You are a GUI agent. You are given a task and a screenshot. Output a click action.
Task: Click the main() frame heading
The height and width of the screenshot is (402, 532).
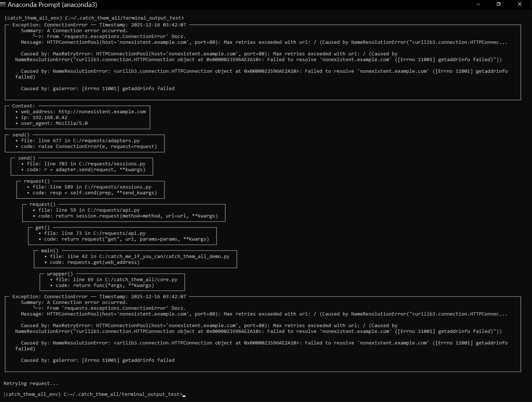click(50, 251)
